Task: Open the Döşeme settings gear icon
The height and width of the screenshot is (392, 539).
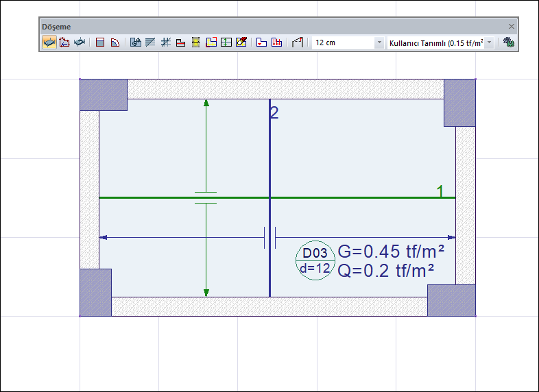Action: [508, 42]
